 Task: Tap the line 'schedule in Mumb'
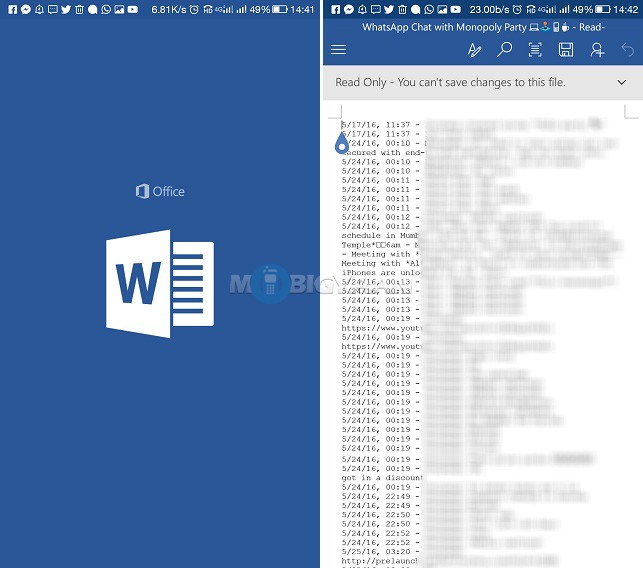(x=380, y=235)
